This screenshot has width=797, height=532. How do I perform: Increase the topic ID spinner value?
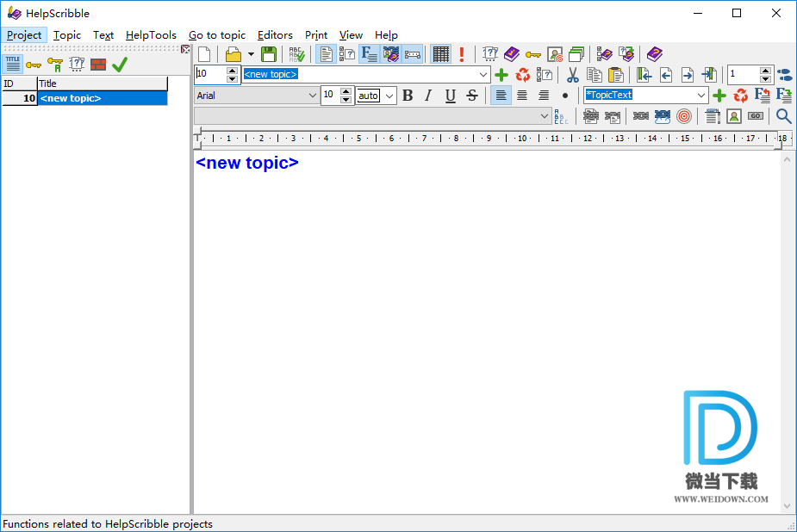(x=233, y=71)
